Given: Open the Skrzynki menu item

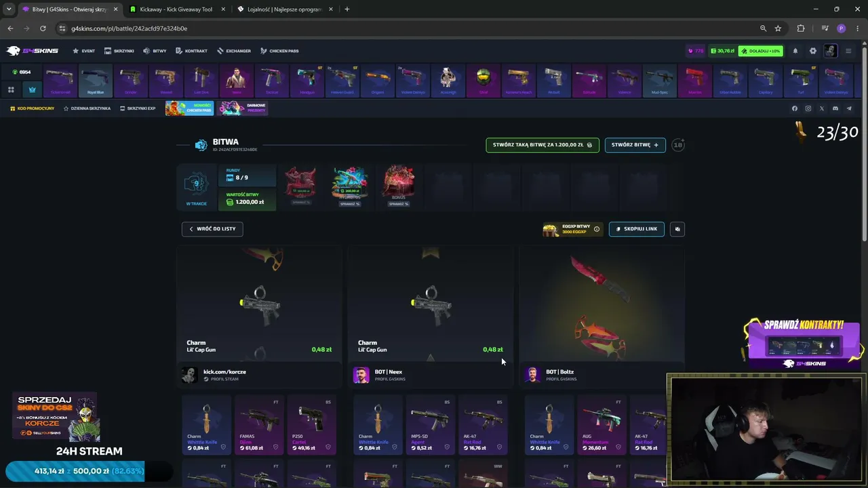Looking at the screenshot, I should (x=119, y=51).
